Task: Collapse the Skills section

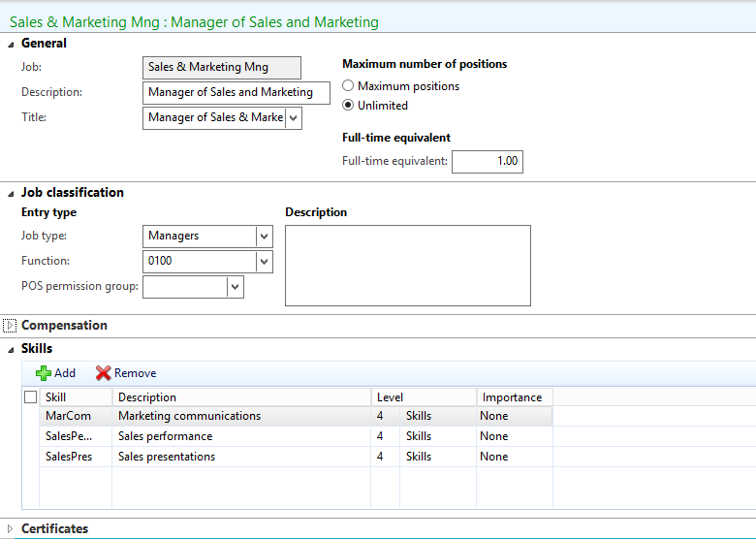Action: (x=11, y=349)
